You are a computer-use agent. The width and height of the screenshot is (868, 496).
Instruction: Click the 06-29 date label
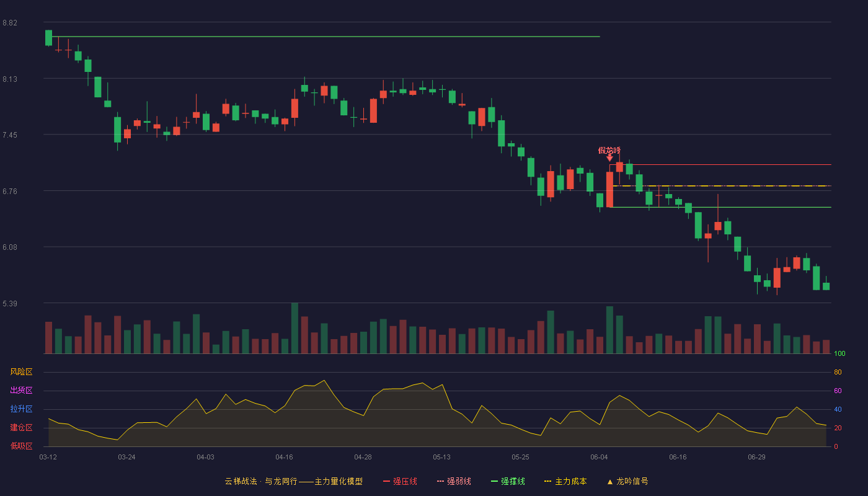pyautogui.click(x=756, y=457)
